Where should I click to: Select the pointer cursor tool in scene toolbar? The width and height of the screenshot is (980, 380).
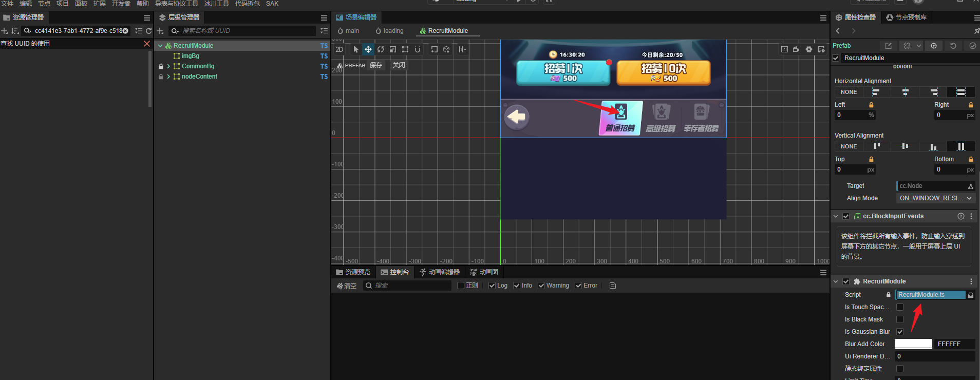pyautogui.click(x=356, y=49)
